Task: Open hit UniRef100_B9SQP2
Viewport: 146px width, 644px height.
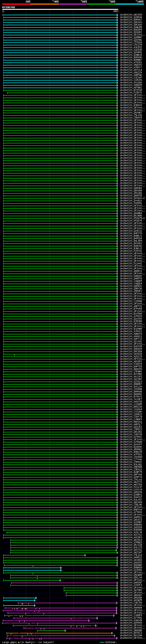Action: pyautogui.click(x=131, y=32)
